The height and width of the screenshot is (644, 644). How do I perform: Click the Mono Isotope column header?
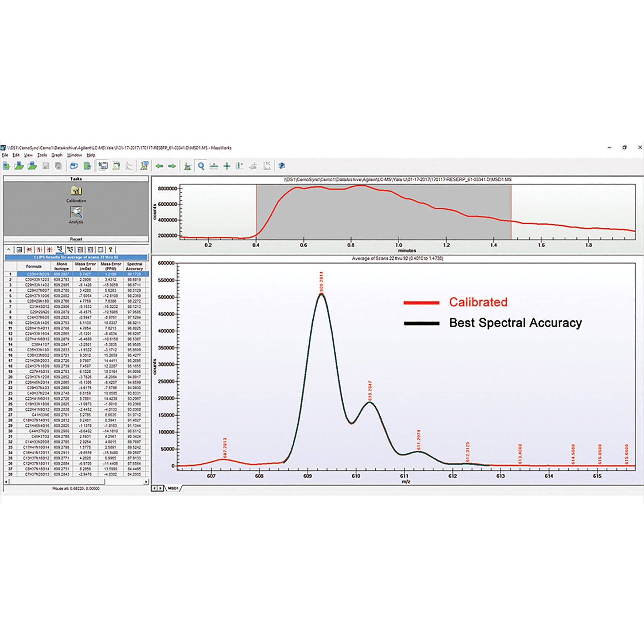(x=62, y=266)
